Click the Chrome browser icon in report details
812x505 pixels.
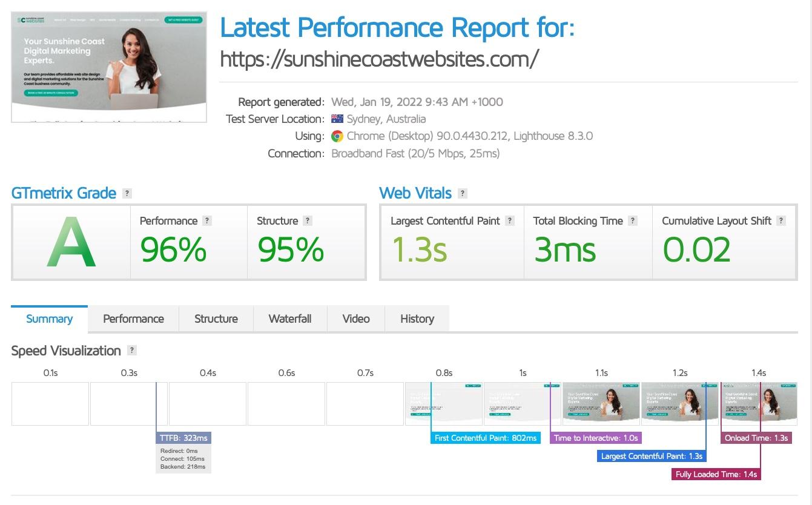[337, 136]
